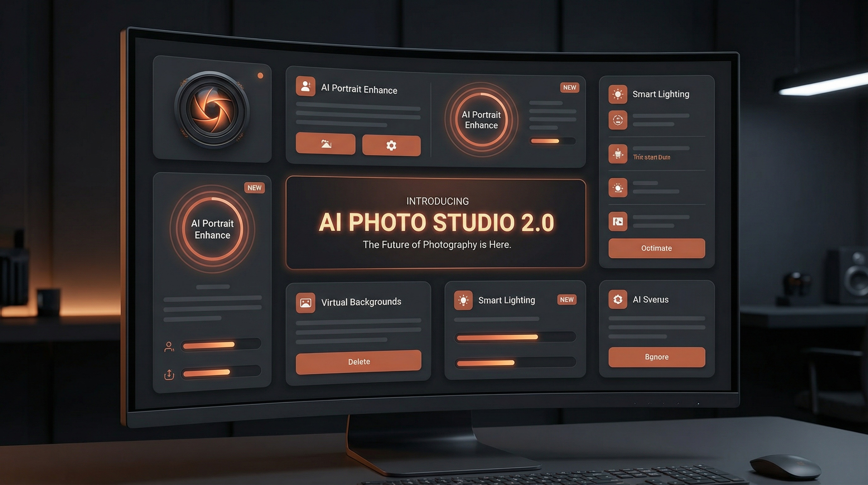The image size is (868, 485).
Task: Open the AI Portrait Enhance circular progress dial
Action: coord(482,120)
